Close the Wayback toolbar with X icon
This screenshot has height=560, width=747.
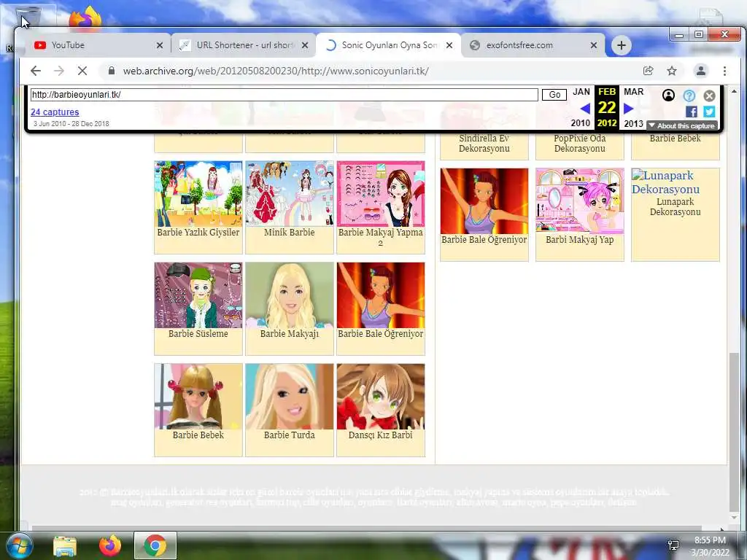pyautogui.click(x=709, y=96)
